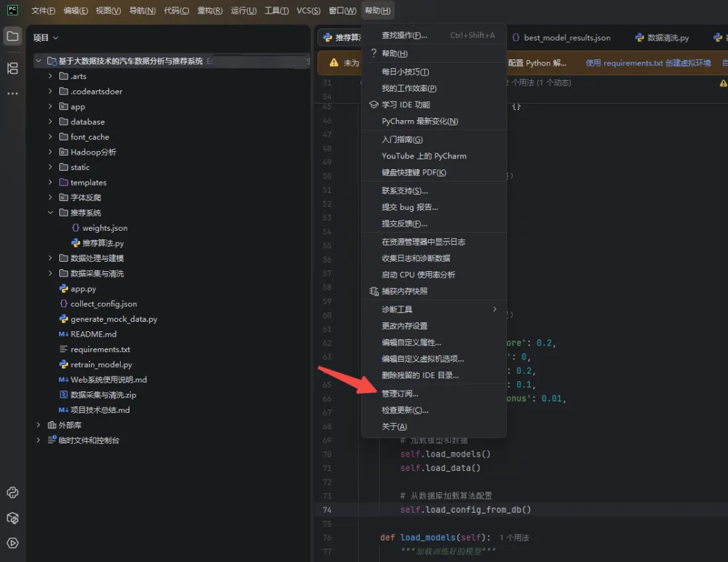Open the 项目 view dropdown arrow
Viewport: 728px width, 562px height.
pyautogui.click(x=56, y=38)
